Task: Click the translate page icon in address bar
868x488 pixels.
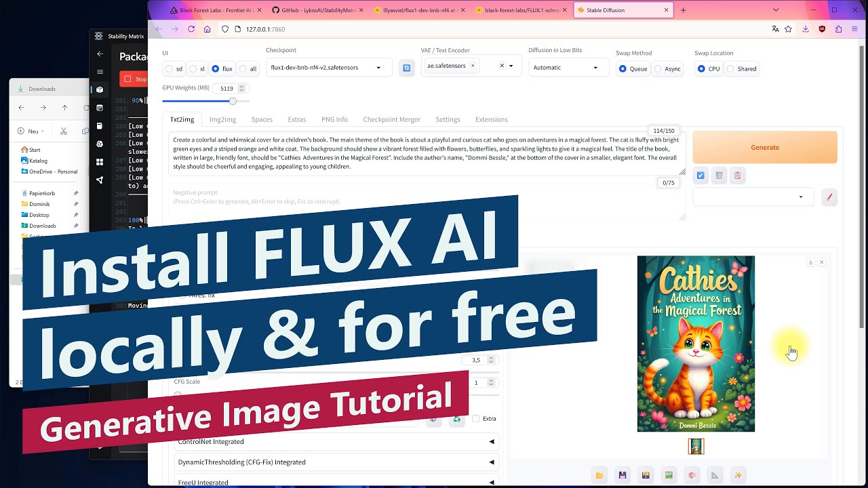Action: 775,29
